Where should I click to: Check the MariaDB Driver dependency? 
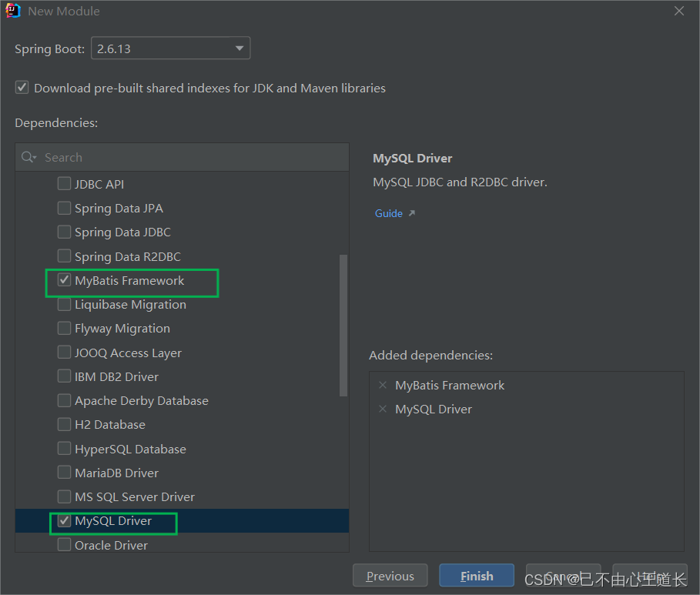click(64, 473)
